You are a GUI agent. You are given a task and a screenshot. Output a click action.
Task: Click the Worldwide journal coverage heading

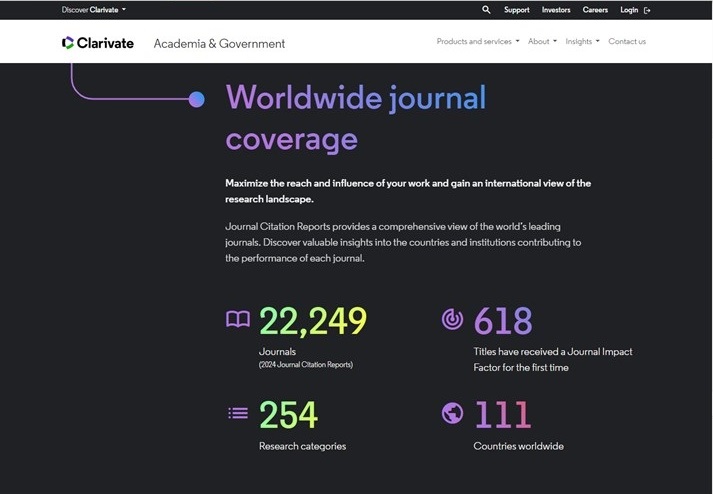(356, 118)
